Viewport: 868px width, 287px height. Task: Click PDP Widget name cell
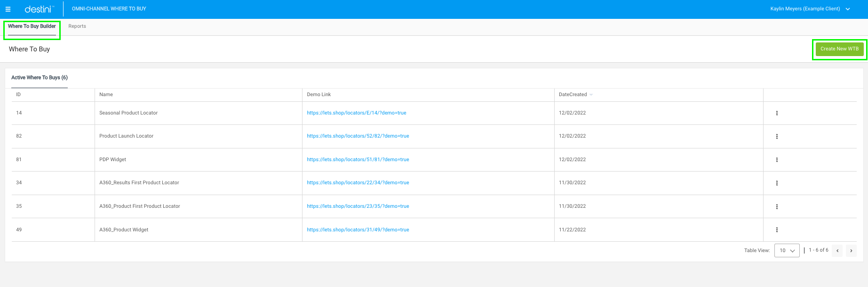coord(112,160)
